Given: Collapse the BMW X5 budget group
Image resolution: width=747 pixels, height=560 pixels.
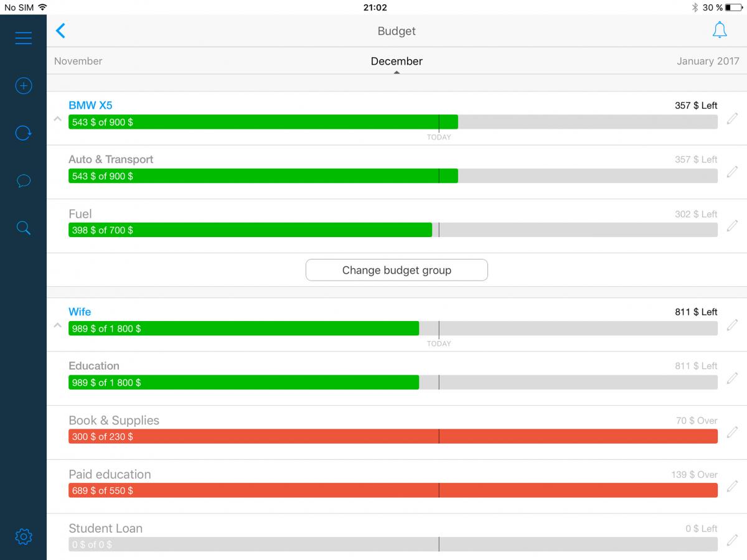Looking at the screenshot, I should pyautogui.click(x=57, y=119).
